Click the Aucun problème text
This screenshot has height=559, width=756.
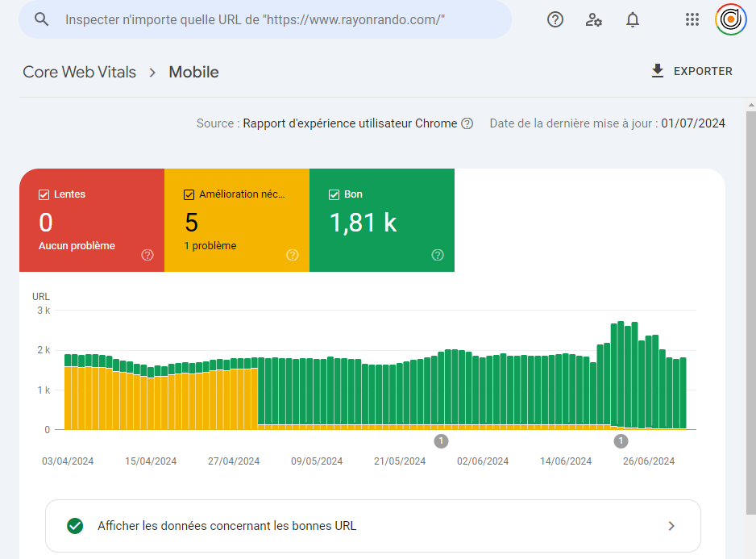coord(77,246)
